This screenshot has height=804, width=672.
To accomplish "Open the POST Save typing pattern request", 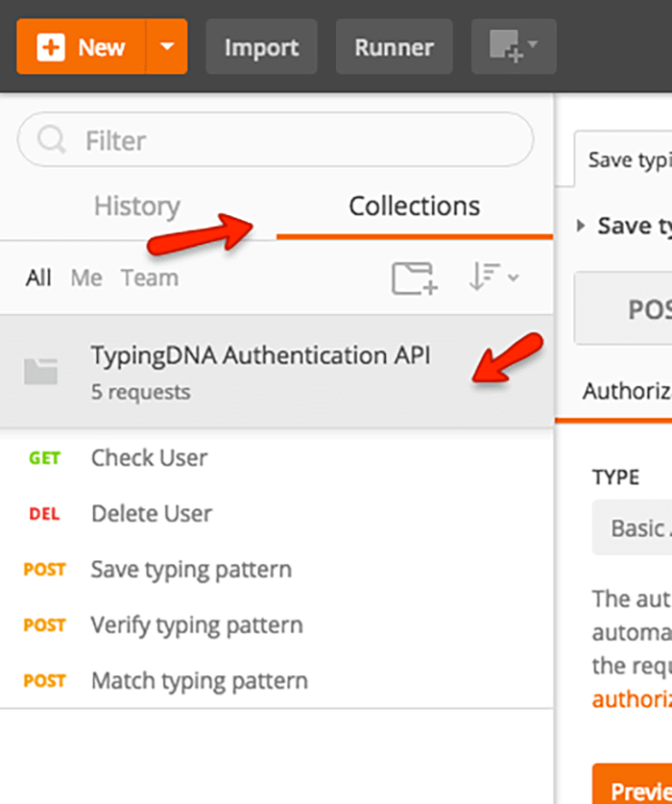I will [276, 570].
